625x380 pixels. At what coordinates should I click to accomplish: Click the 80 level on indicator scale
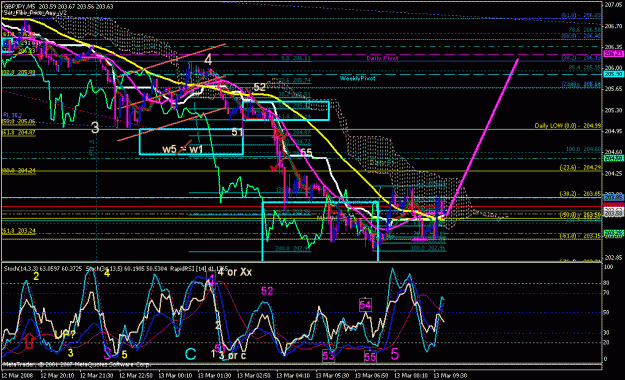point(607,283)
